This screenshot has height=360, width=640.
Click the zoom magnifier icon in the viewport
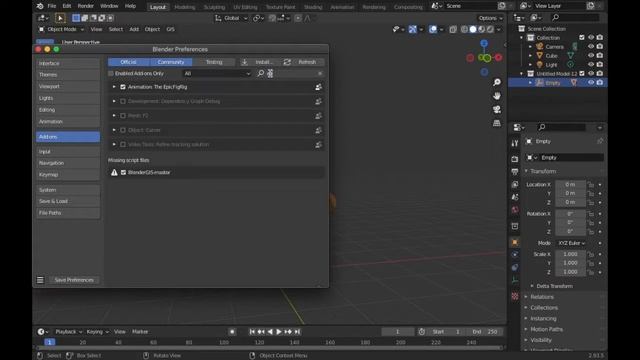pos(497,82)
